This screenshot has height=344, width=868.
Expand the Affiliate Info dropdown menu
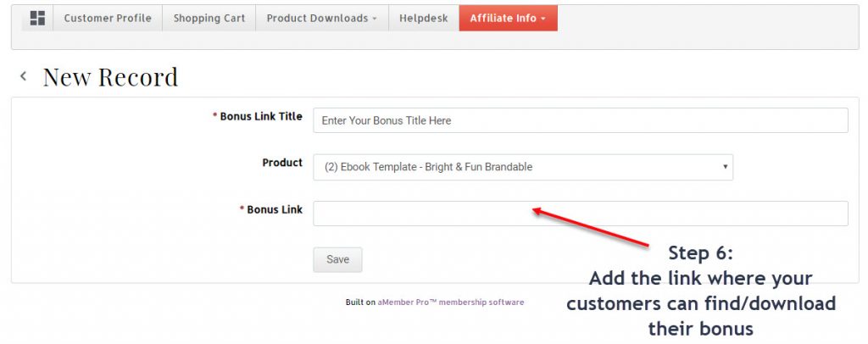tap(509, 19)
